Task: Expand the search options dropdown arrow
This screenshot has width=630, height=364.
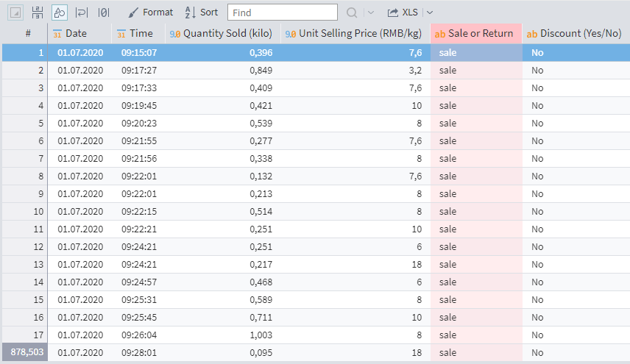Action: (370, 13)
